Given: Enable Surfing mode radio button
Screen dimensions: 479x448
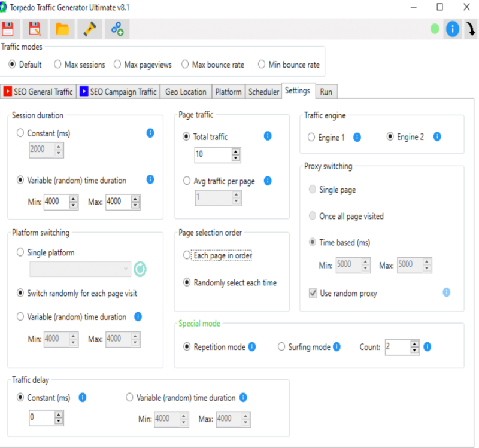Looking at the screenshot, I should coord(281,347).
